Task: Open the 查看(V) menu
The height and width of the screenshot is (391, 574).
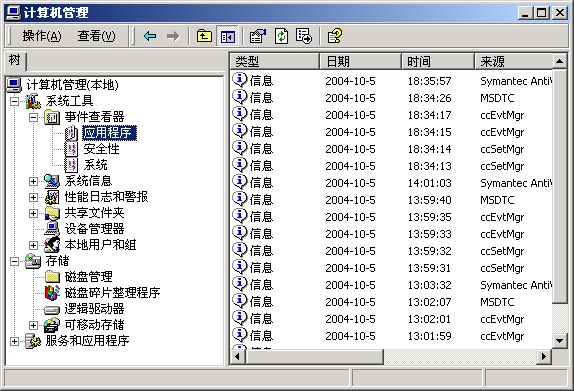Action: pos(97,36)
